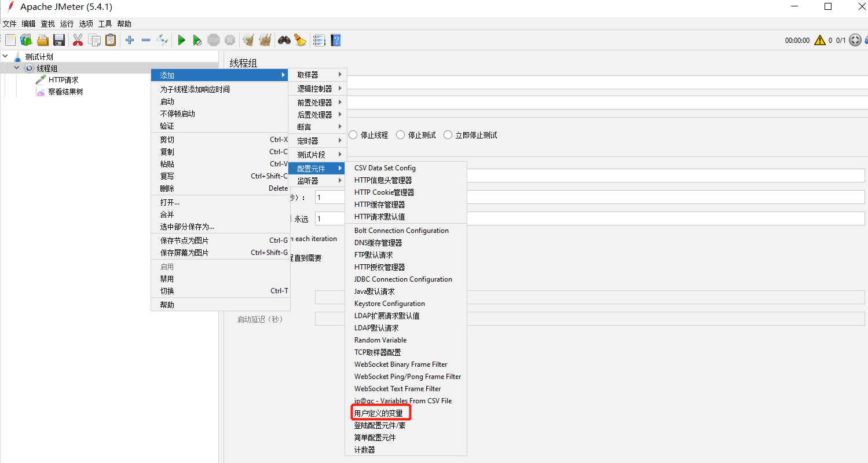
Task: Select HTTP Cookie管理器 menu entry
Action: tap(384, 192)
